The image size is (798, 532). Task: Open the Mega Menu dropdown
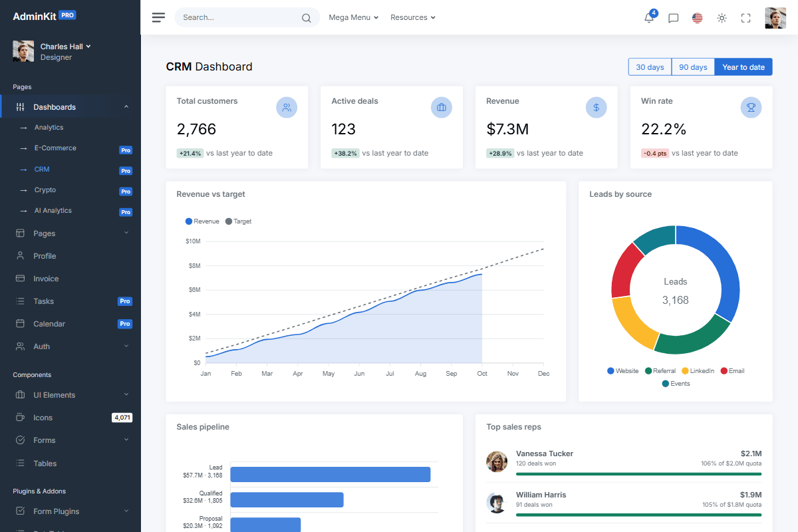tap(353, 18)
